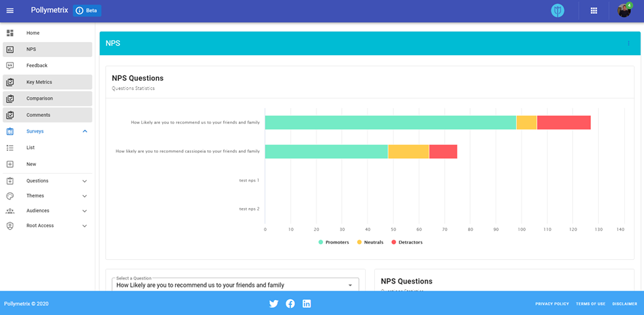Expand the Themes section chevron

[85, 196]
